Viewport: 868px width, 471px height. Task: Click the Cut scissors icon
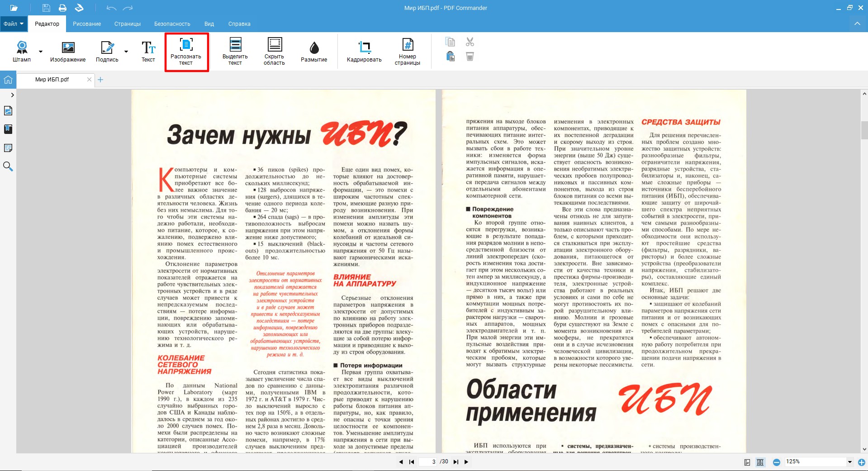470,42
